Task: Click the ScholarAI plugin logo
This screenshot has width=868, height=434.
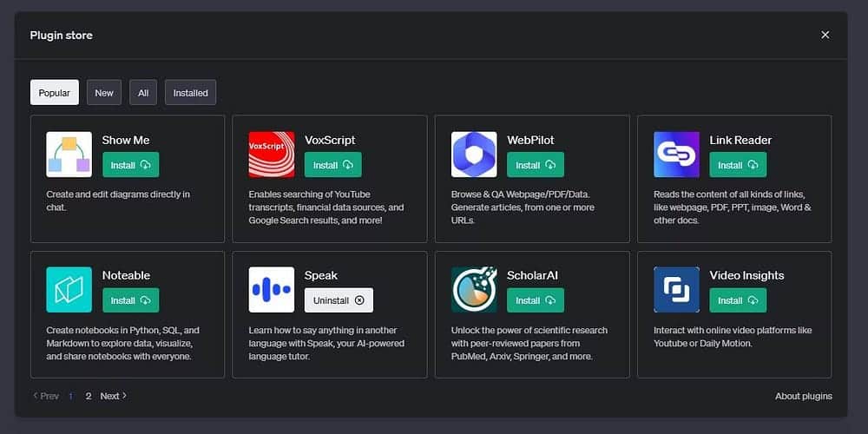Action: tap(474, 290)
